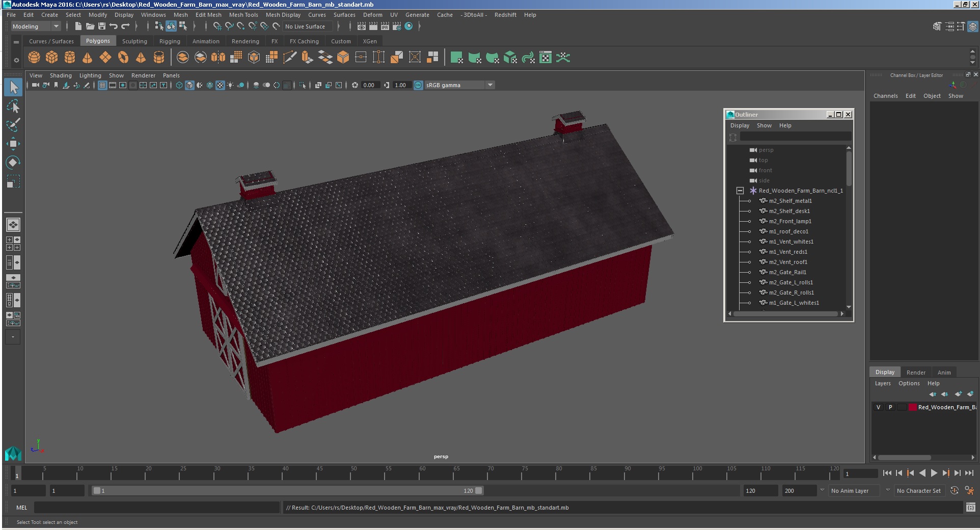Click the Outliner vertical scrollbar
The width and height of the screenshot is (980, 530).
(x=849, y=169)
